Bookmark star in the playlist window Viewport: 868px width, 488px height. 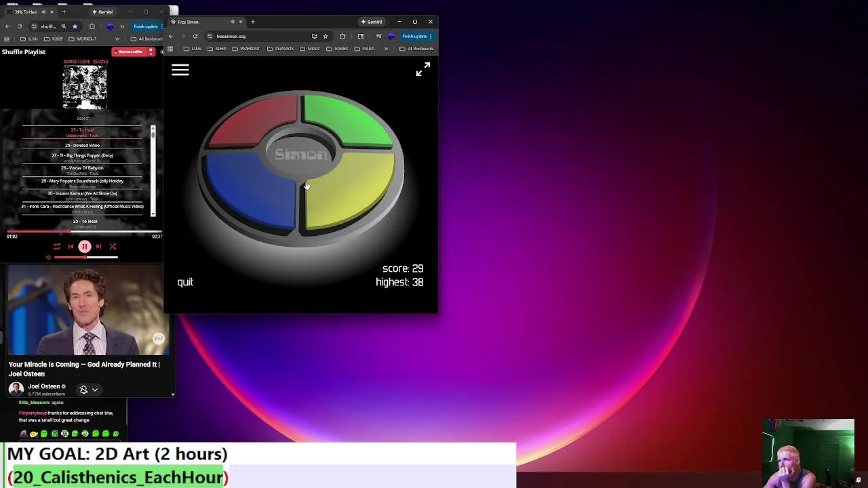point(75,26)
